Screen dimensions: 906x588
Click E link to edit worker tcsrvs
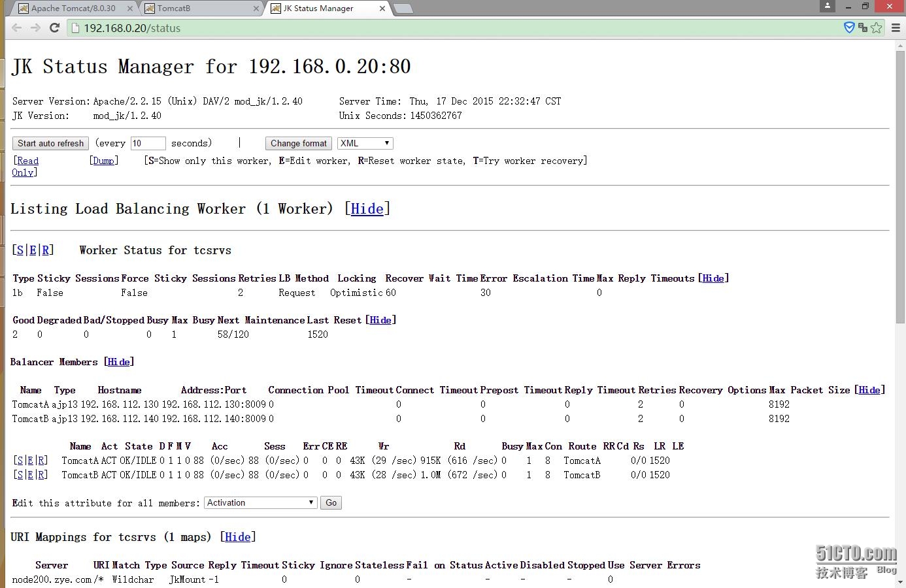tap(33, 250)
